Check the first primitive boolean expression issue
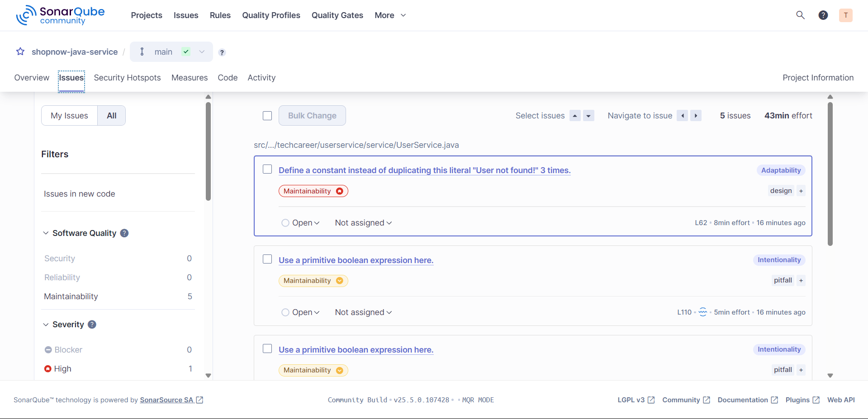Image resolution: width=868 pixels, height=419 pixels. (267, 259)
